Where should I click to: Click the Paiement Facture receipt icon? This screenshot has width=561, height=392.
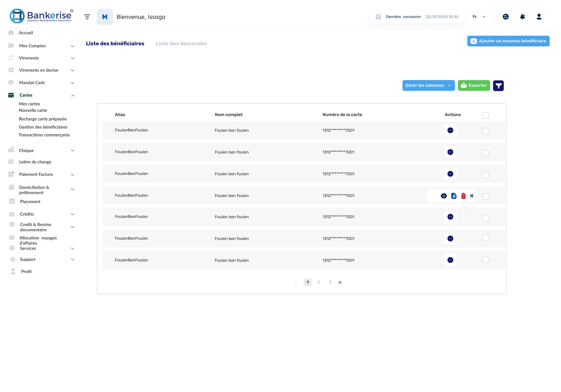click(x=11, y=174)
